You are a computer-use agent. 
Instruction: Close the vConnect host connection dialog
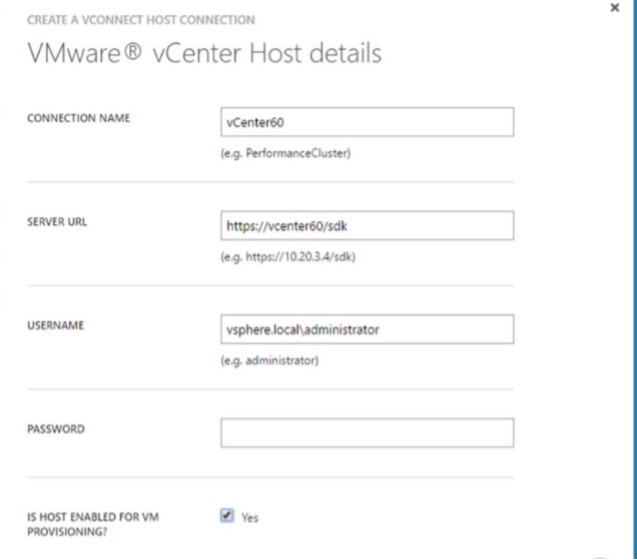tap(615, 8)
